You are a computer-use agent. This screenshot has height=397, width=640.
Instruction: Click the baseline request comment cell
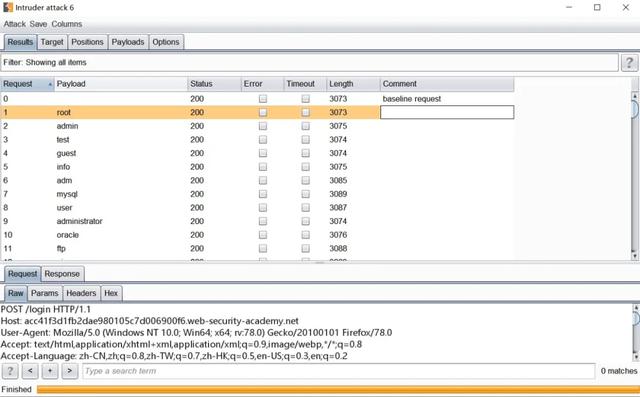coord(447,99)
